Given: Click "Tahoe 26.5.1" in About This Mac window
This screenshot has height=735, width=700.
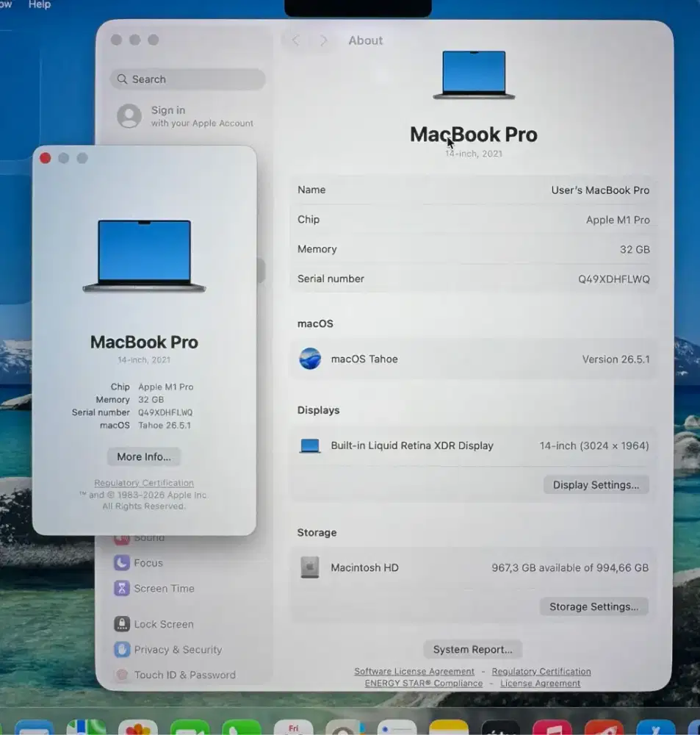Looking at the screenshot, I should (165, 426).
